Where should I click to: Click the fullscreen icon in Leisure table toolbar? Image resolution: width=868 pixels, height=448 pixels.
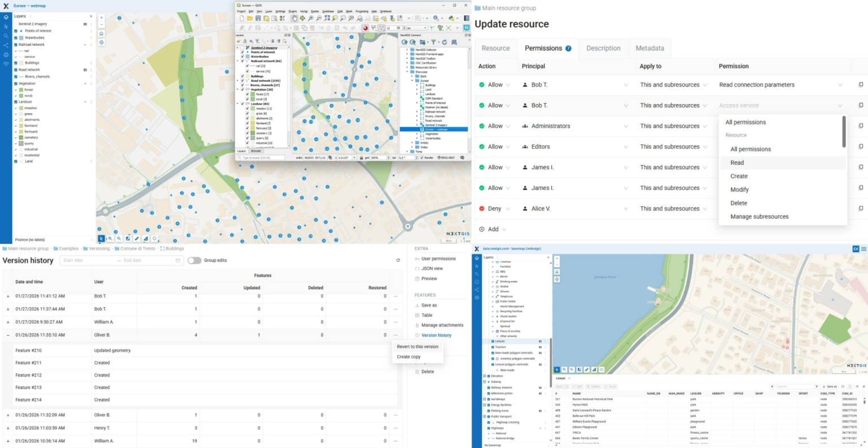pyautogui.click(x=849, y=387)
